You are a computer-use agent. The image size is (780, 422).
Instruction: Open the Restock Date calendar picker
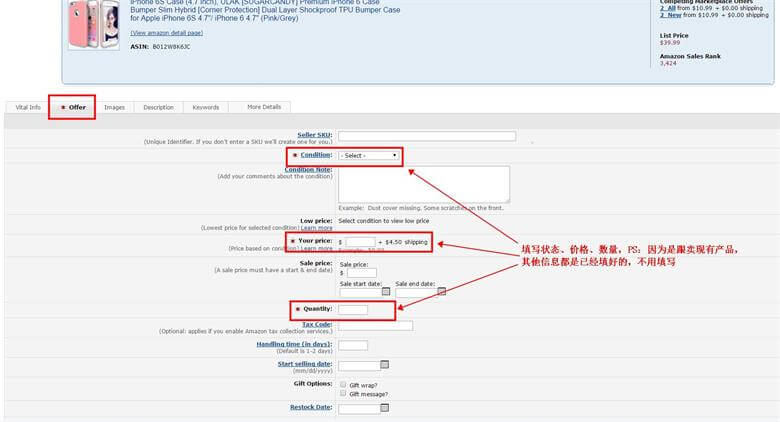coord(385,408)
